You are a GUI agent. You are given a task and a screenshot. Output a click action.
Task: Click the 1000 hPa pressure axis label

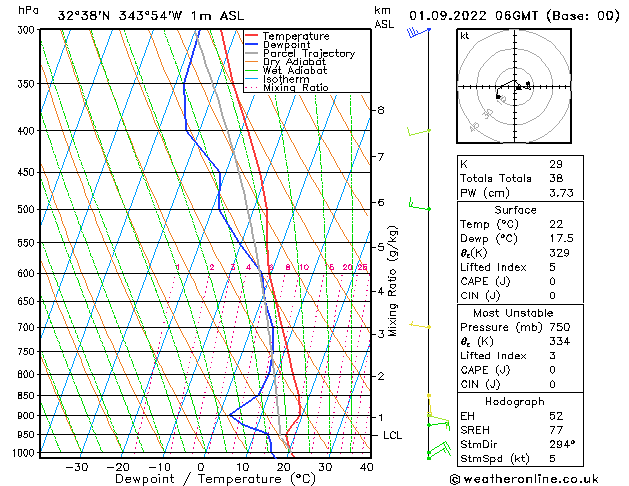[24, 453]
